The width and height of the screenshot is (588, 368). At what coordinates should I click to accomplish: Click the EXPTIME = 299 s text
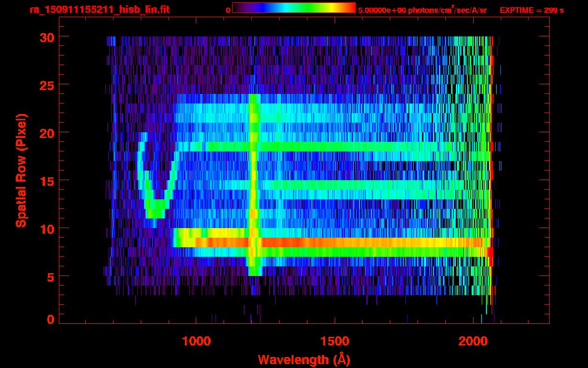coord(531,10)
